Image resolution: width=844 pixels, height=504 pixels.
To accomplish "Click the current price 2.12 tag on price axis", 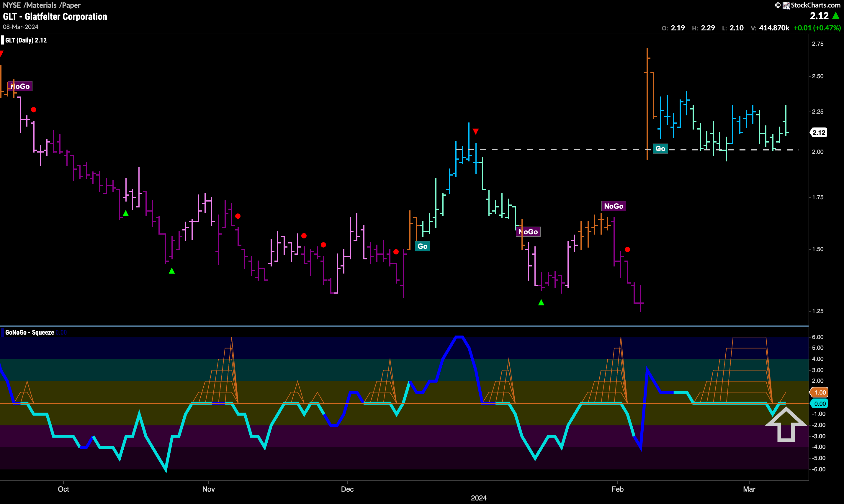I will [819, 132].
